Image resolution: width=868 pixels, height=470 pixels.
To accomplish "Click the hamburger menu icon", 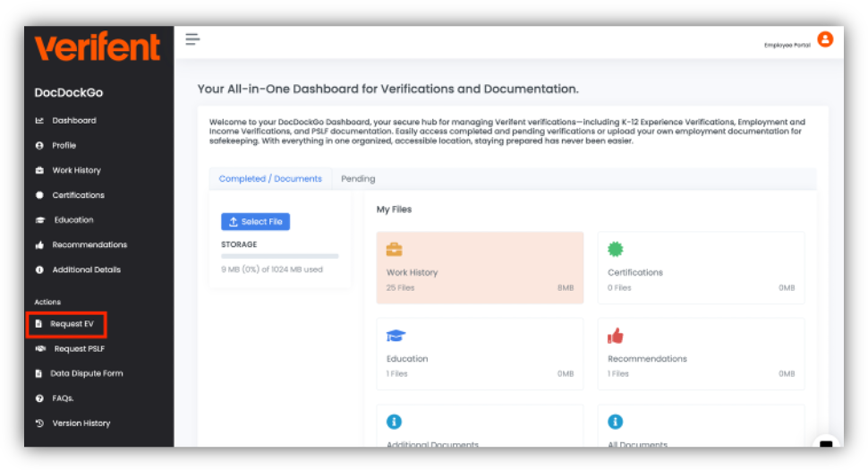I will pos(192,38).
